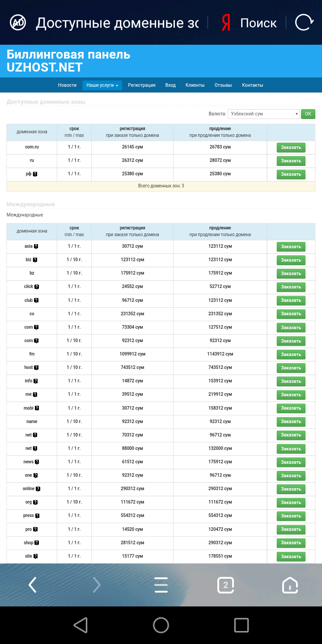The image size is (322, 644).
Task: Open the Новости menu item
Action: pyautogui.click(x=67, y=85)
